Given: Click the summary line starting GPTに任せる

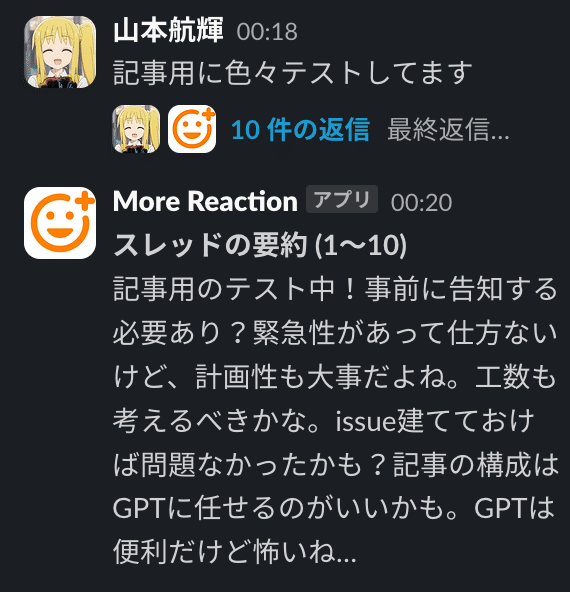Looking at the screenshot, I should (334, 508).
